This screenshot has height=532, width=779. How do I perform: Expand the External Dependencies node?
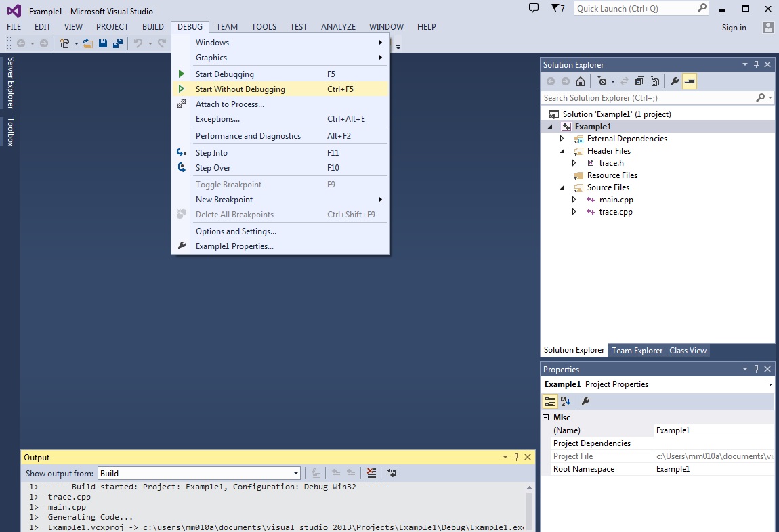[562, 139]
